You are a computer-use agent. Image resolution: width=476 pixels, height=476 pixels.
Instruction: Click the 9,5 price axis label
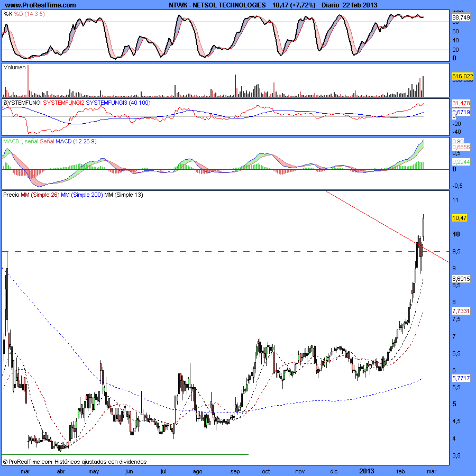456,251
